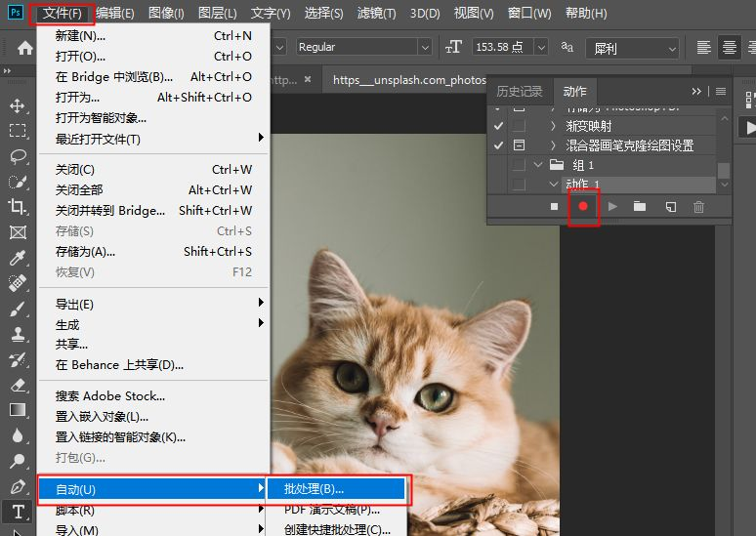Collapse the 组 1 action set
This screenshot has width=756, height=536.
tap(538, 165)
